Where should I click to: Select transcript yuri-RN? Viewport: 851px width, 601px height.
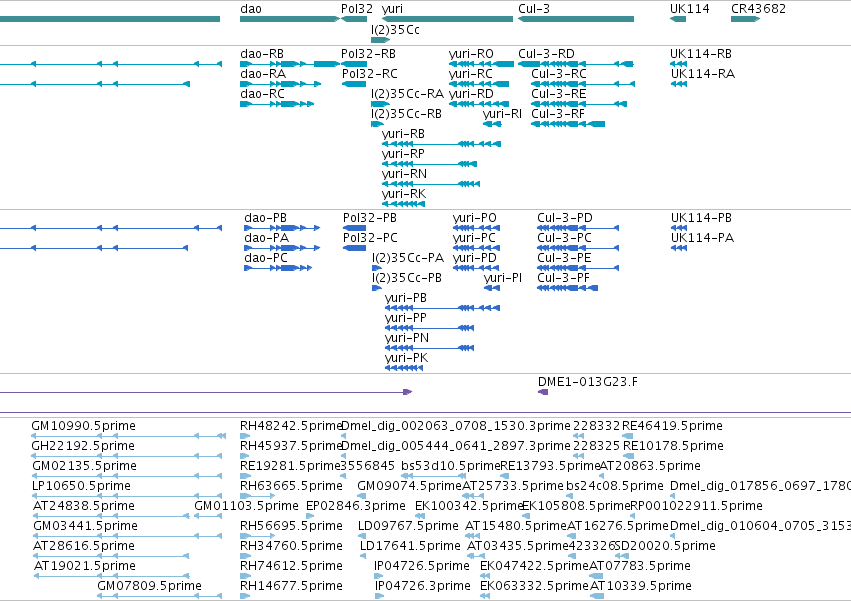(x=431, y=184)
